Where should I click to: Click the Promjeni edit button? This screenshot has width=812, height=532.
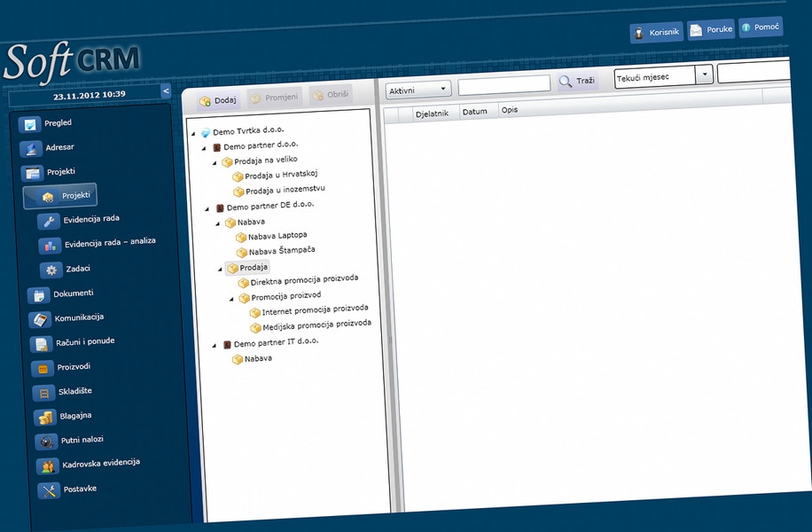[x=275, y=98]
